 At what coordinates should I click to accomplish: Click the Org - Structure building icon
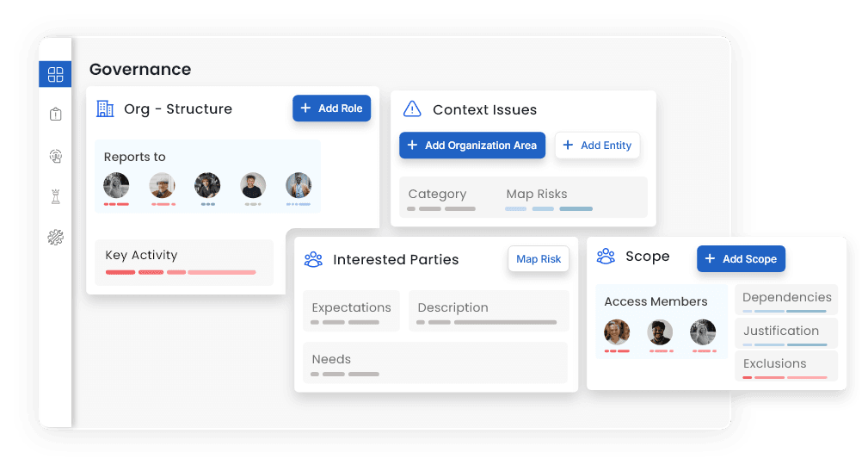click(105, 108)
